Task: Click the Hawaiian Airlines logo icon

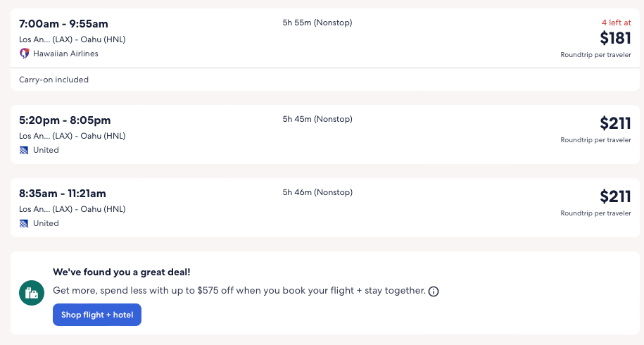Action: pyautogui.click(x=24, y=54)
